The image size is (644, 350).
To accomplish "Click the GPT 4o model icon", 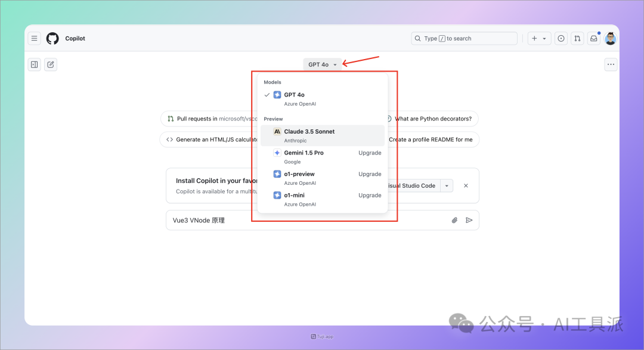I will click(x=277, y=95).
